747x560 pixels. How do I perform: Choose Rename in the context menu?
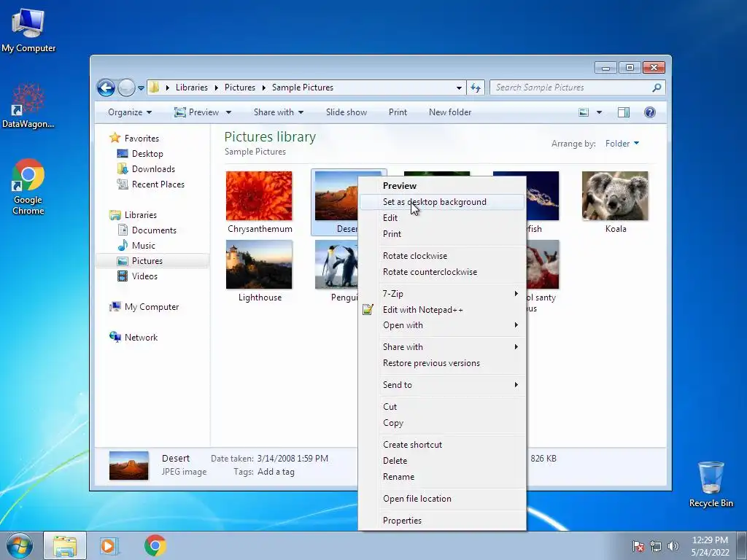(442, 477)
